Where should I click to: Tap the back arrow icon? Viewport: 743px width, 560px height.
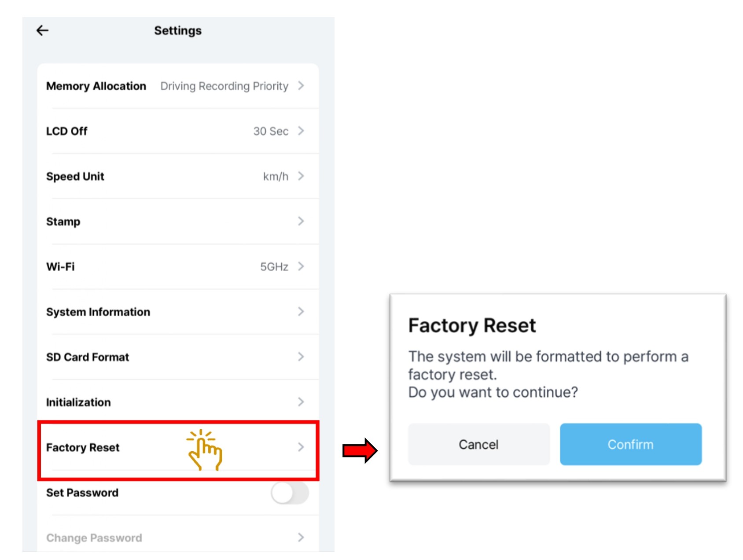click(43, 30)
